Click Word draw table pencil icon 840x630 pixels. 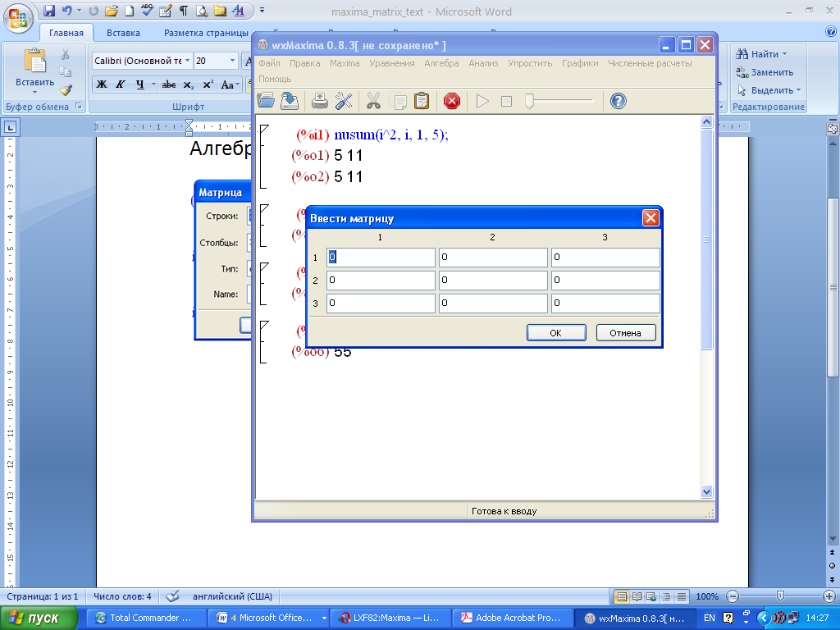(166, 10)
